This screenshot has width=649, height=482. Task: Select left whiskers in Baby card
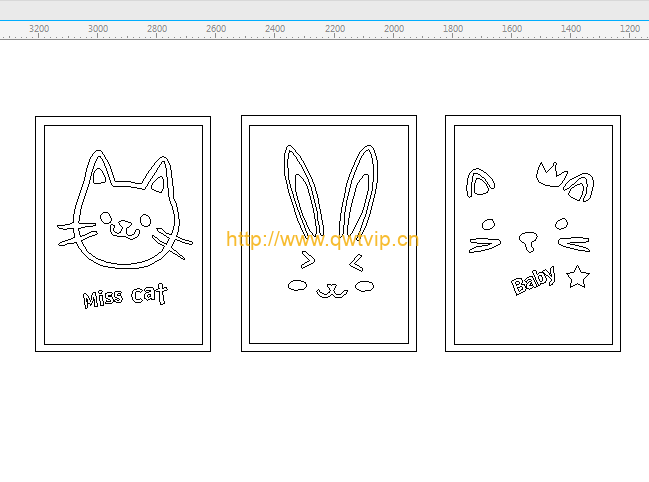(x=485, y=245)
